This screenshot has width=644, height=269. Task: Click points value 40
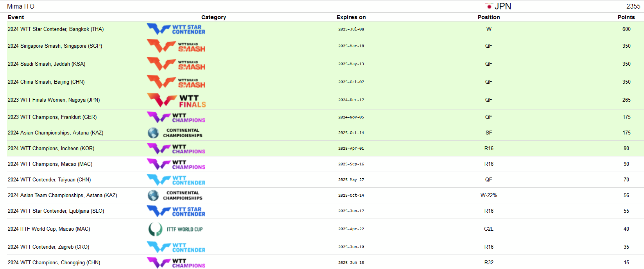626,229
